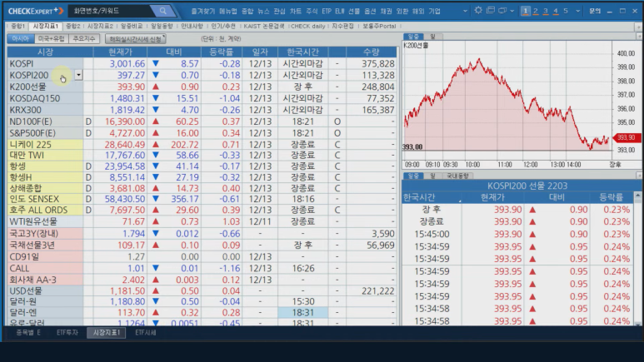Select the tick panel's 국내동향 tab

point(457,176)
